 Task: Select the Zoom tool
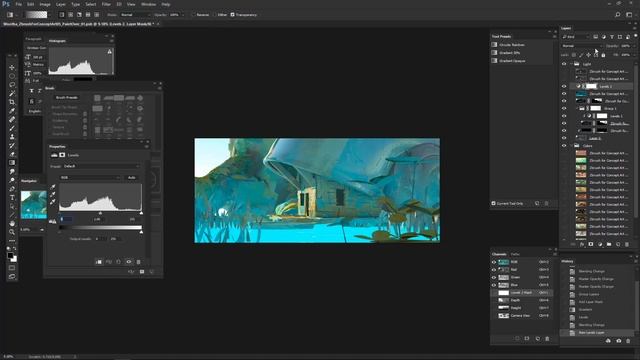point(12,232)
